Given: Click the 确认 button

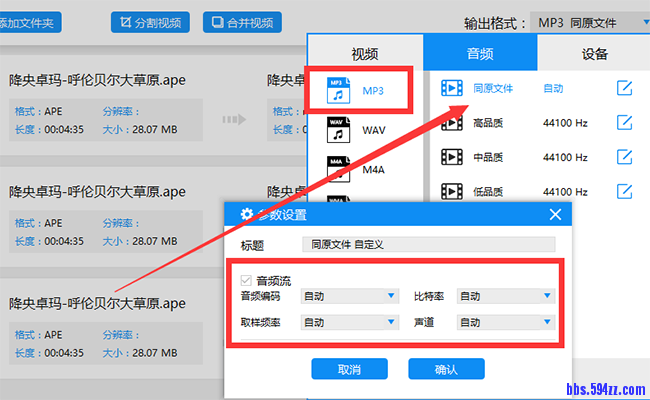Looking at the screenshot, I should click(x=446, y=369).
